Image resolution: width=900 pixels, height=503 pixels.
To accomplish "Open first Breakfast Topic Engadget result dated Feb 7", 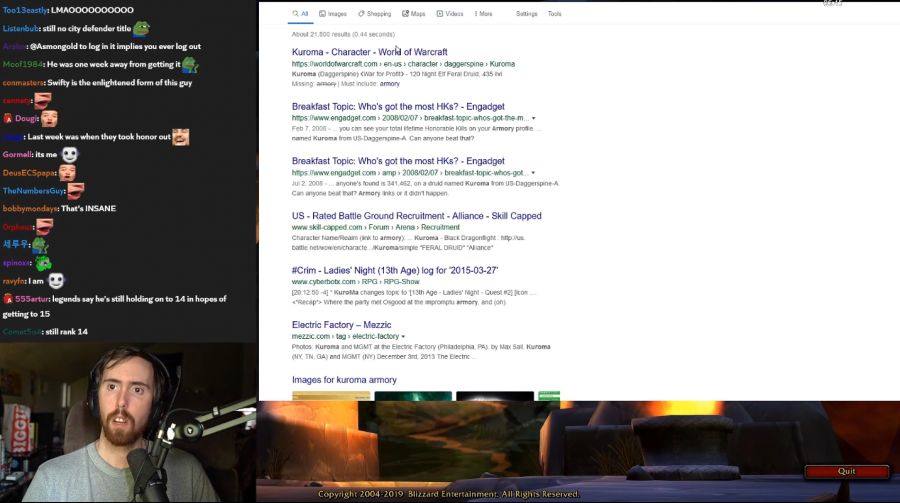I will coord(398,106).
